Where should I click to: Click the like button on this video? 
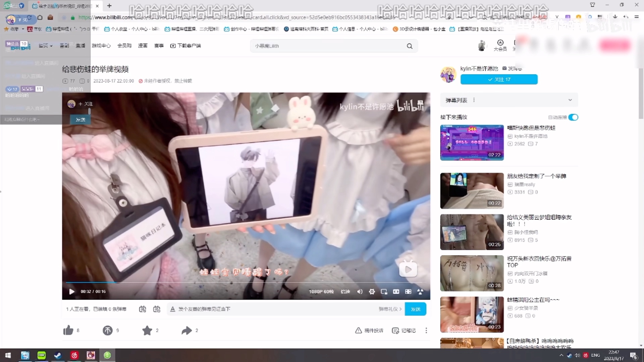pos(68,330)
